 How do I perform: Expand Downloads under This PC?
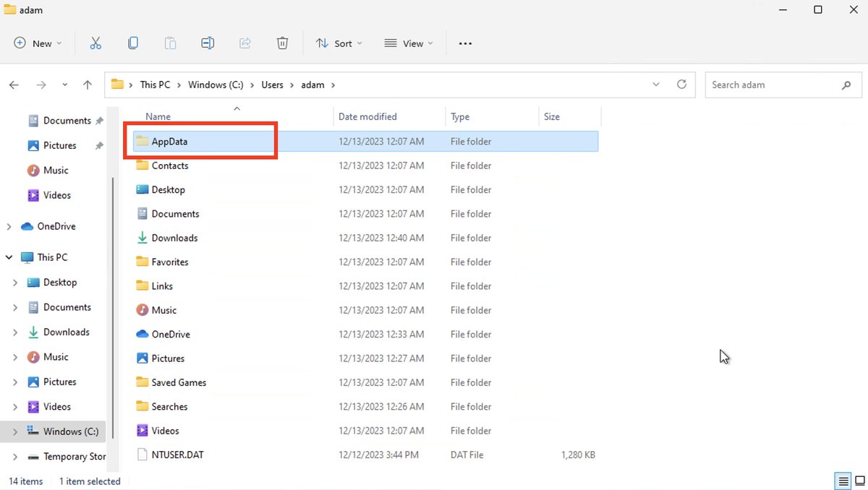pos(15,332)
